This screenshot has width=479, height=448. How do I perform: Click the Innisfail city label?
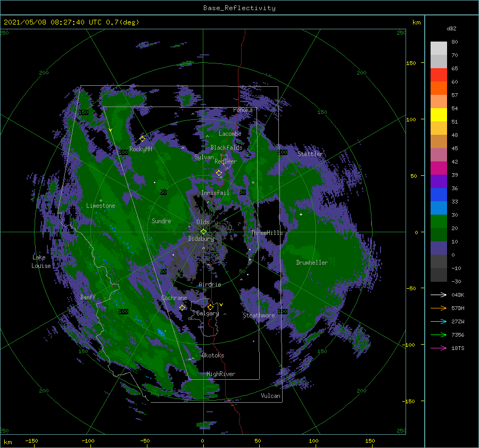[215, 193]
